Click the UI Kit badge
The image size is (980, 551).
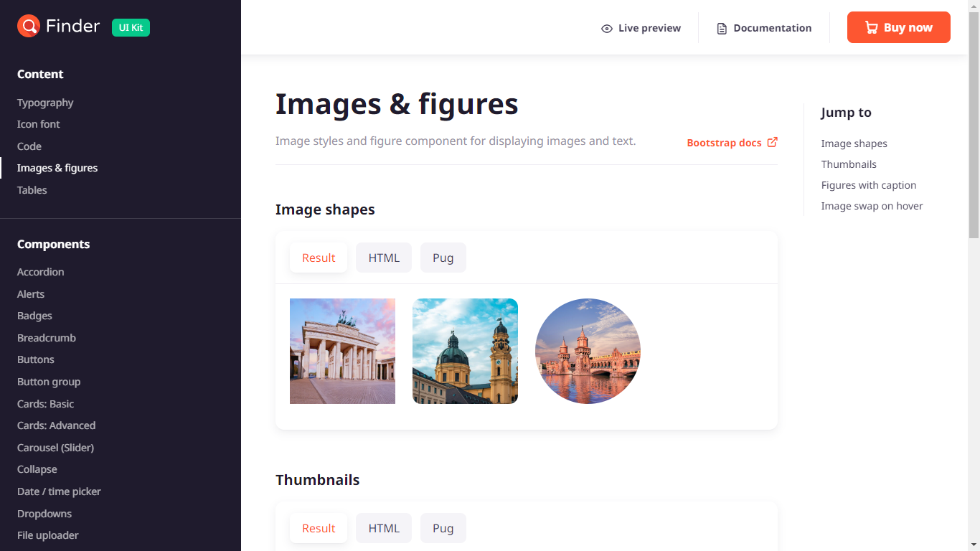(x=131, y=27)
